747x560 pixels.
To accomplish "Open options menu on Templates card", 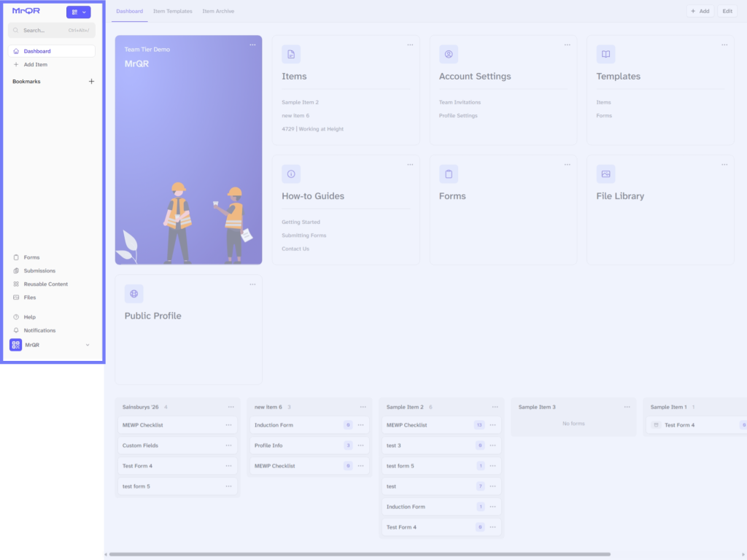I will [x=724, y=44].
